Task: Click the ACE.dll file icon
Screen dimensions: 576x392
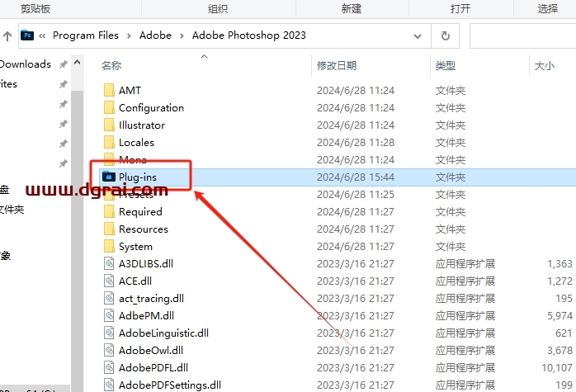Action: [109, 281]
